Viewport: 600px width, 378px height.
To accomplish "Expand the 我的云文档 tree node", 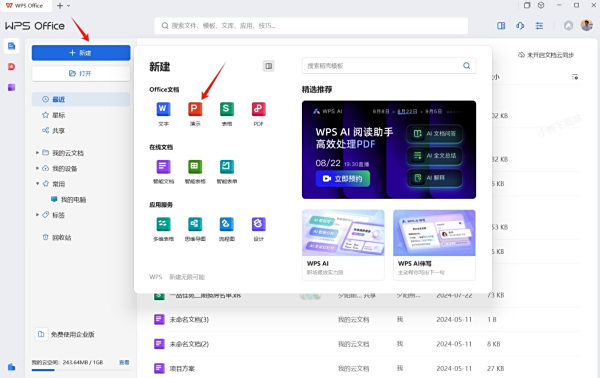I will tap(37, 153).
